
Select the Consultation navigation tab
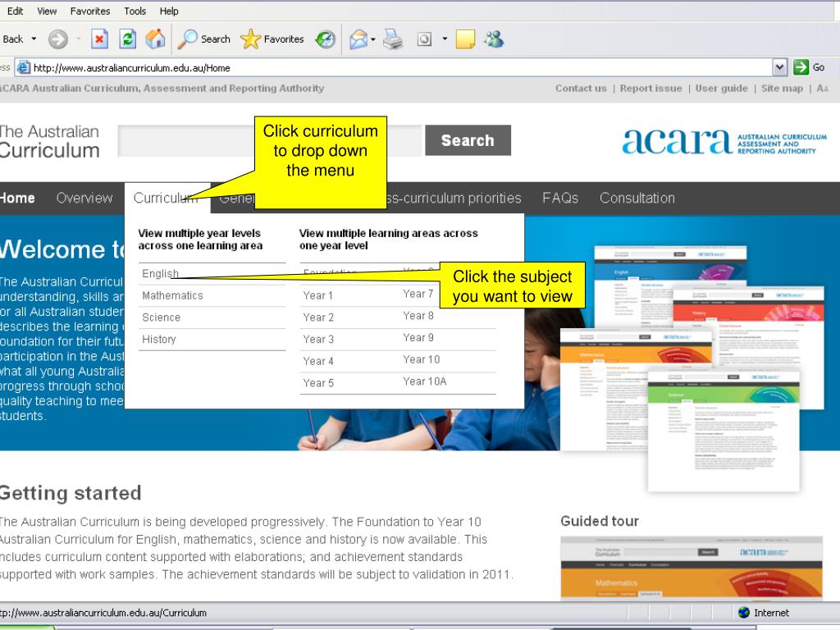637,199
